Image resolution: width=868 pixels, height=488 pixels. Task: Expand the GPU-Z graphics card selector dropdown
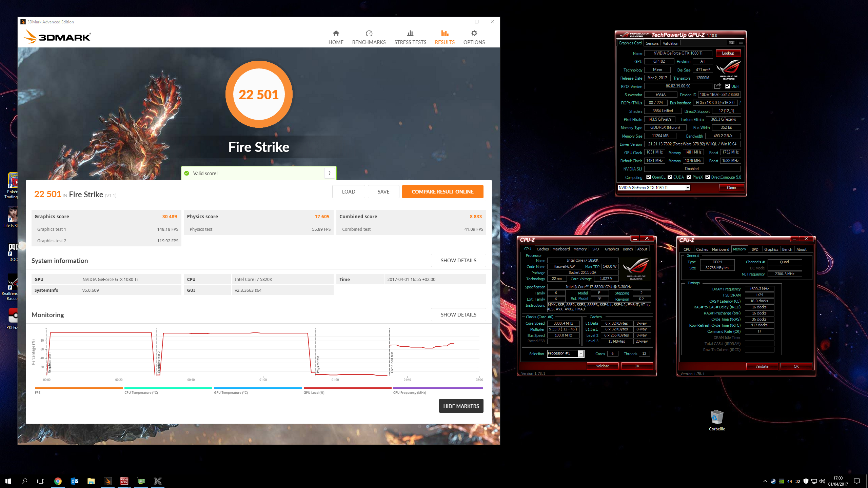point(688,188)
